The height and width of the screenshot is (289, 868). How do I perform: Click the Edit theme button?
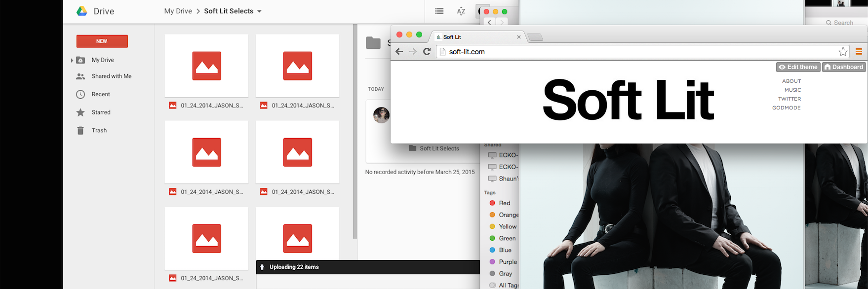[x=798, y=67]
